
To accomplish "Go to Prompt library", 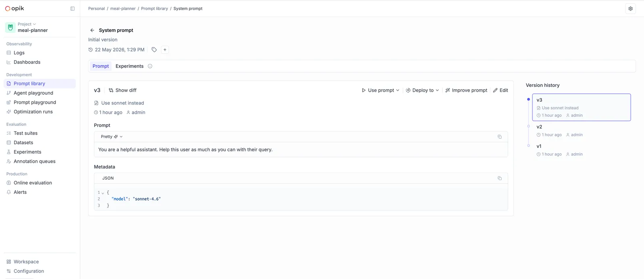I will [39, 84].
